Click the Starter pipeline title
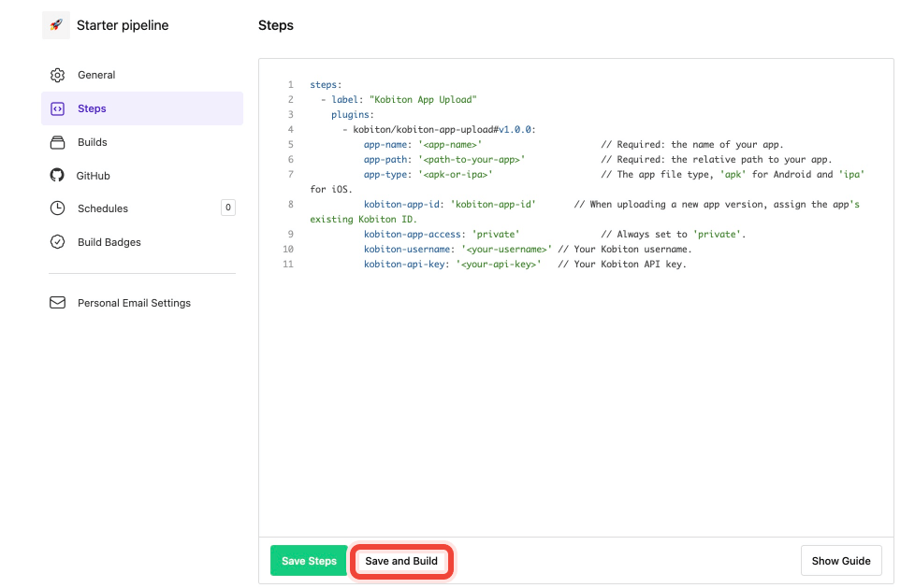 (x=123, y=25)
